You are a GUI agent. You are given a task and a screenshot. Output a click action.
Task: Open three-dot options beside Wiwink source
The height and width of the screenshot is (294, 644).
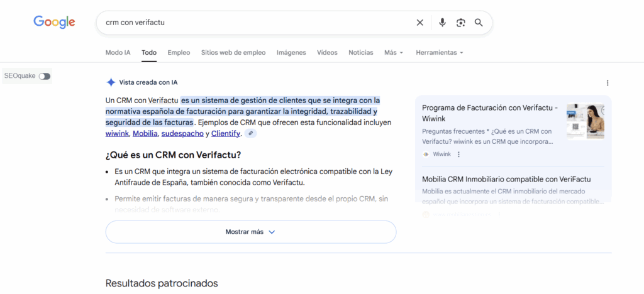click(458, 155)
